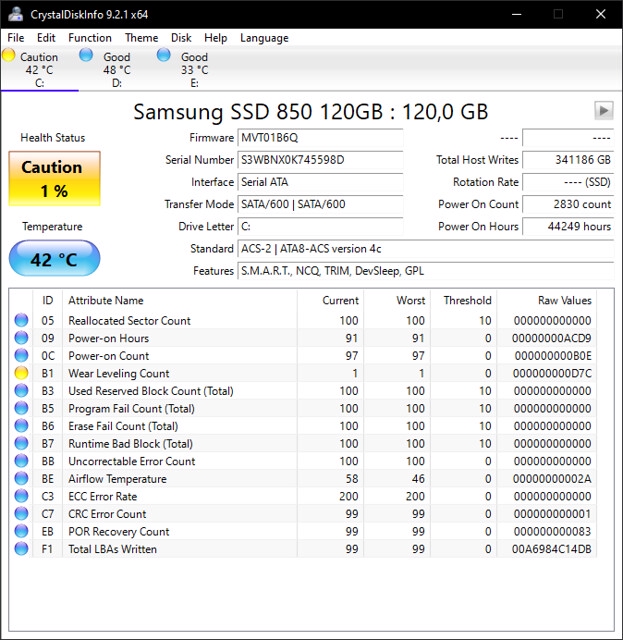Click the blue 42 °C temperature button
Viewport: 623px width, 640px height.
pos(54,258)
